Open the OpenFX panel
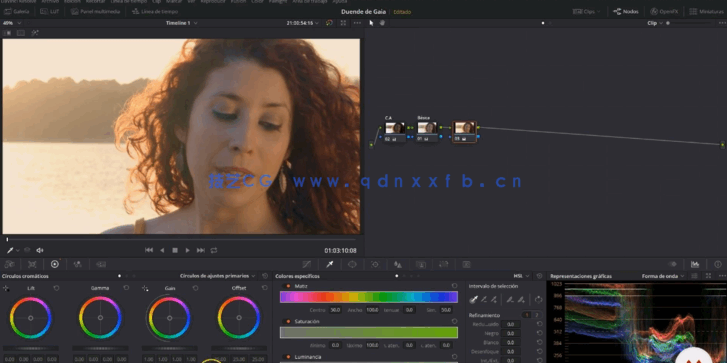This screenshot has height=363, width=727. 664,12
